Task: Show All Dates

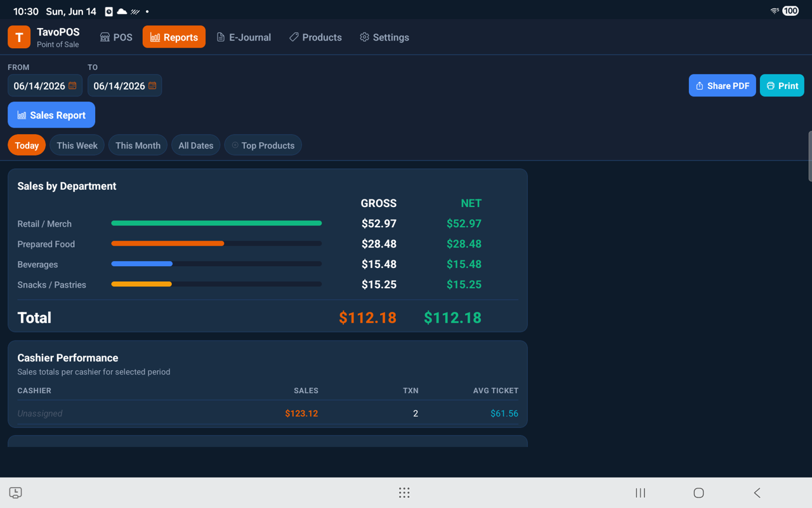Action: pyautogui.click(x=195, y=145)
